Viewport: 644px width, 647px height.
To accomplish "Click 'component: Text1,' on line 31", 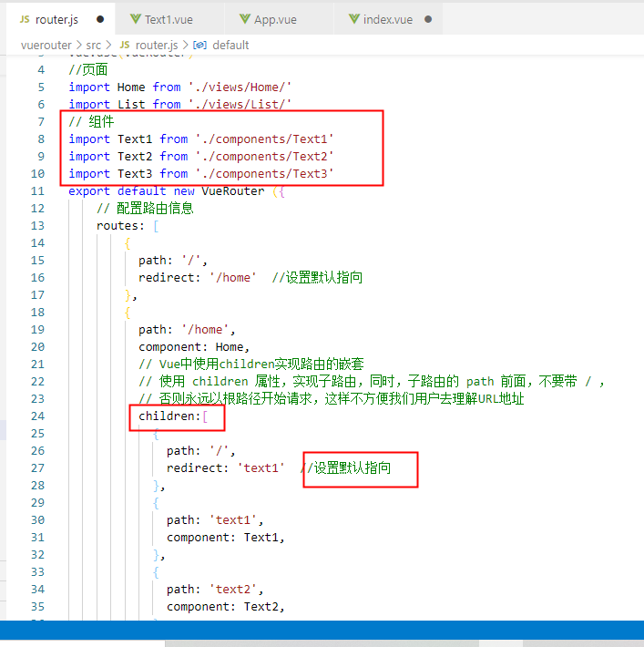I will pyautogui.click(x=226, y=538).
